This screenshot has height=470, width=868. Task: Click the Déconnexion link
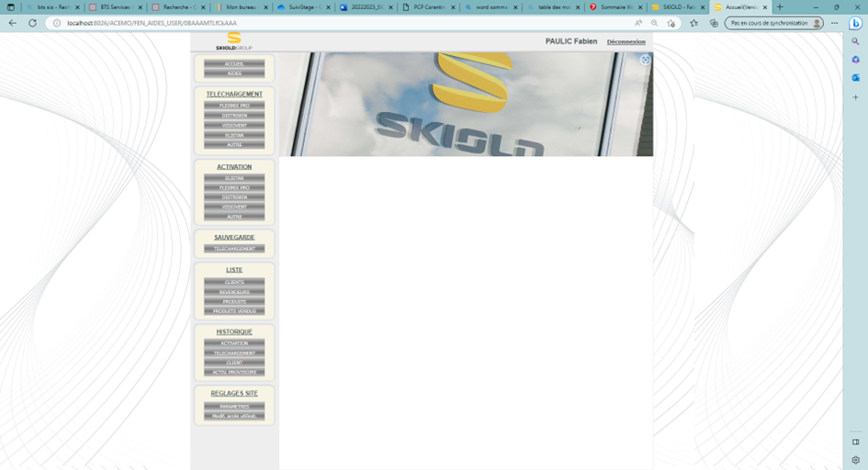(x=626, y=42)
